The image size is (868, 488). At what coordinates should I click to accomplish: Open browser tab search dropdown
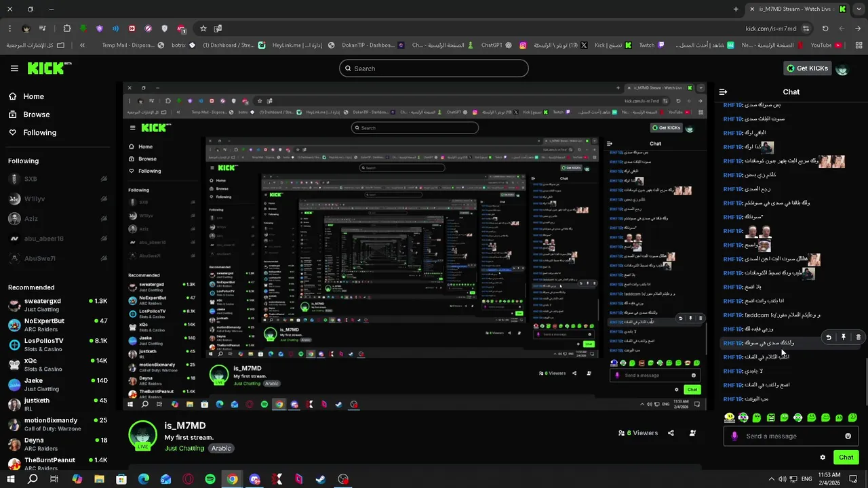[x=860, y=9]
